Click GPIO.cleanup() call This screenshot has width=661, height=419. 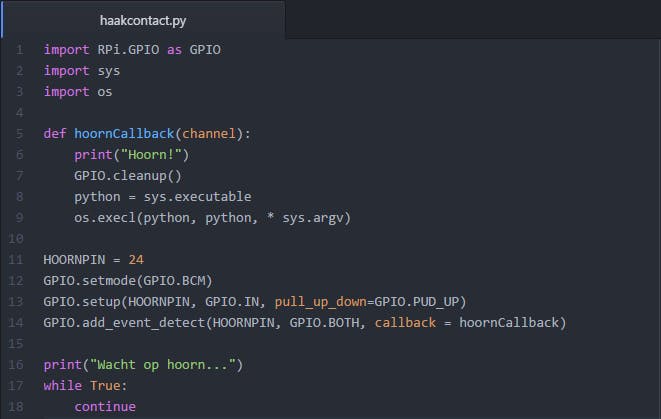128,175
